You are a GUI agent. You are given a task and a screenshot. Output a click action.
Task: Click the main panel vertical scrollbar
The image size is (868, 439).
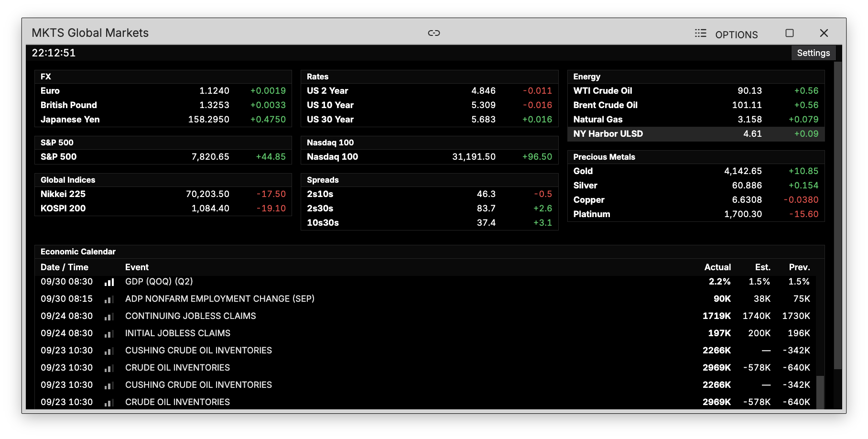click(x=837, y=215)
